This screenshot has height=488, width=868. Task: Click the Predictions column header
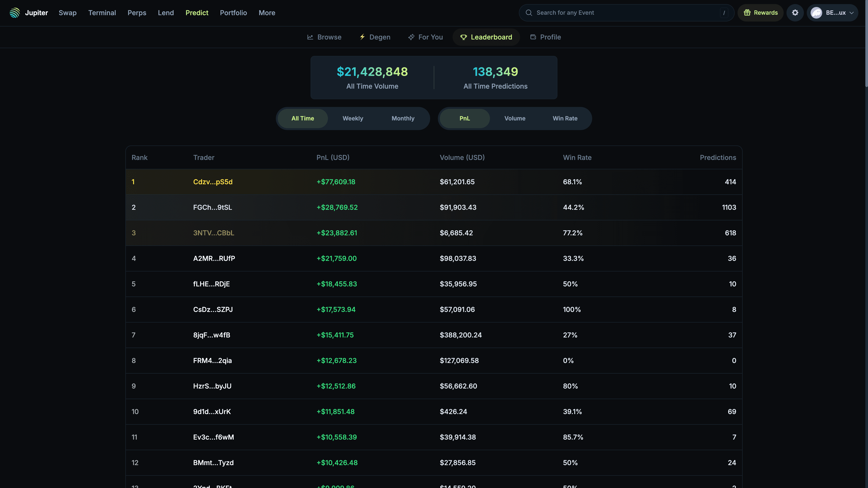718,158
